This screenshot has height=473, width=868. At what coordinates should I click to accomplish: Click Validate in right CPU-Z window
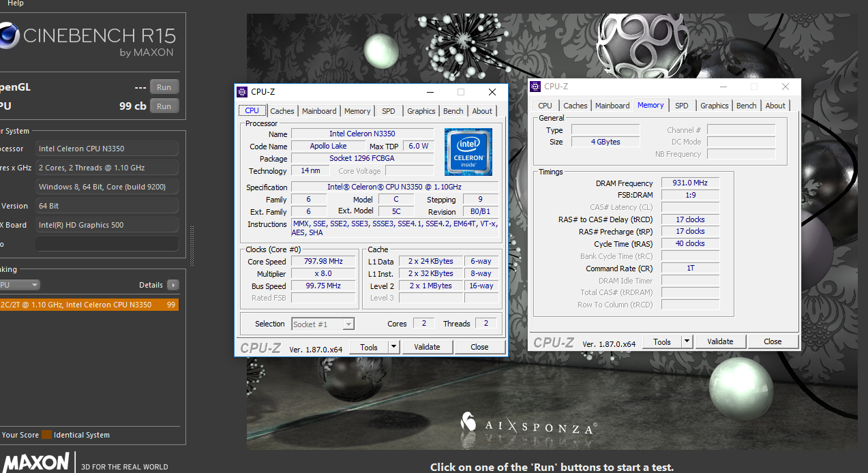click(720, 341)
